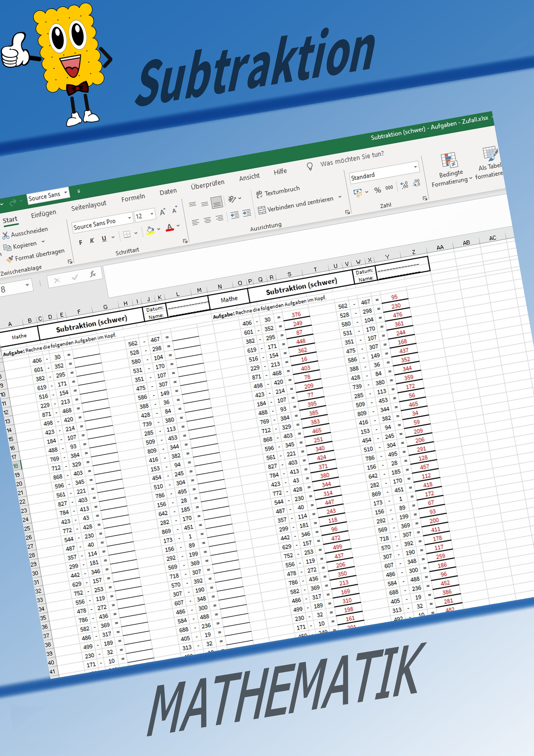
Task: Open the Standard number format dropdown
Action: pyautogui.click(x=415, y=167)
